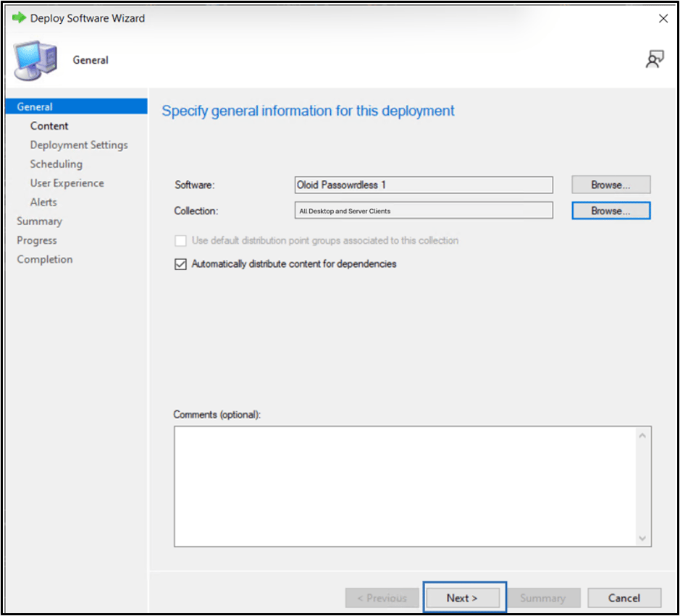Click the Collection: label

196,211
